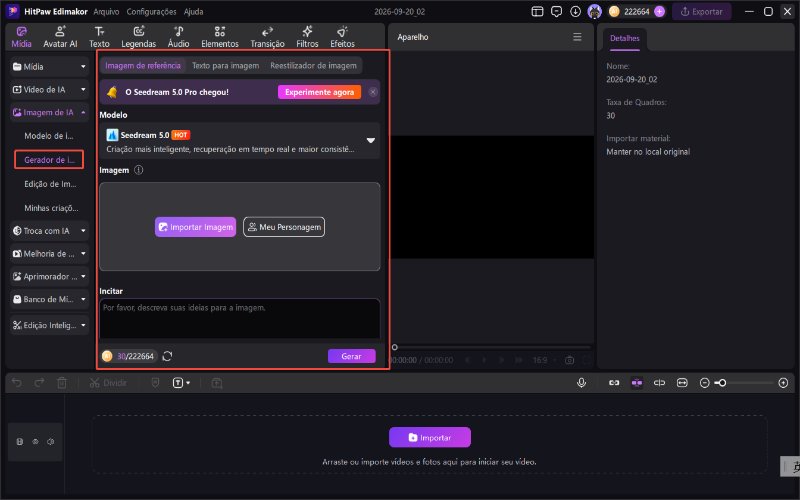Select Modelo de i... in sidebar
Screen dimensions: 800x500
(x=49, y=136)
